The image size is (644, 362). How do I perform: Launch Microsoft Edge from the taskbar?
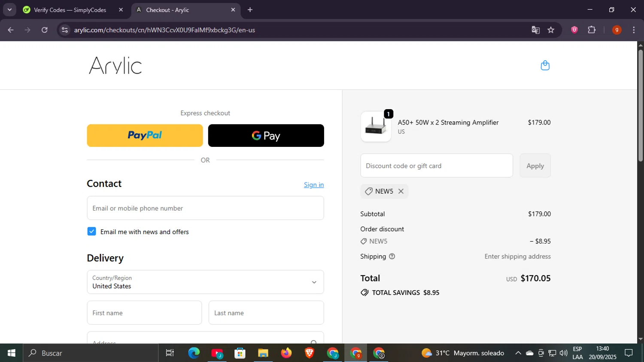(194, 353)
